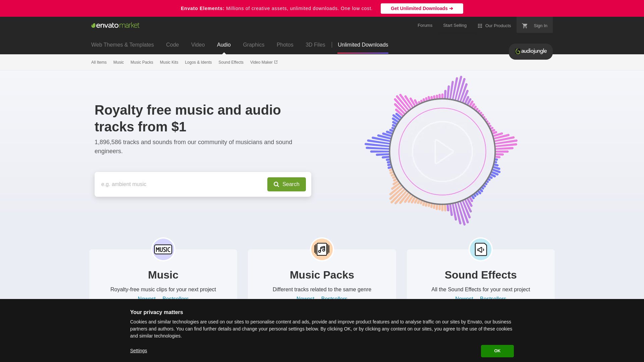Click the Sign In link
Screen dimensions: 644x362
pyautogui.click(x=540, y=26)
